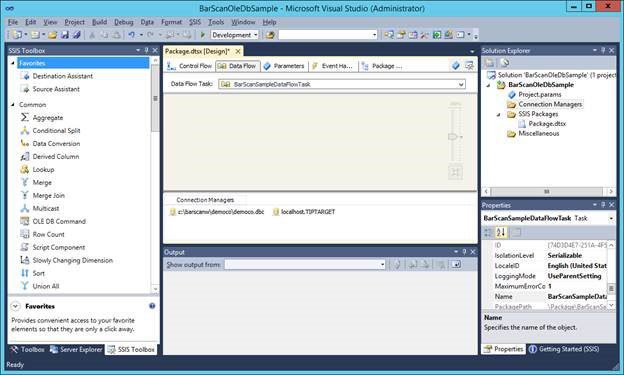Image resolution: width=624 pixels, height=375 pixels.
Task: Click Solution Explorer Show All Files icon
Action: 489,63
